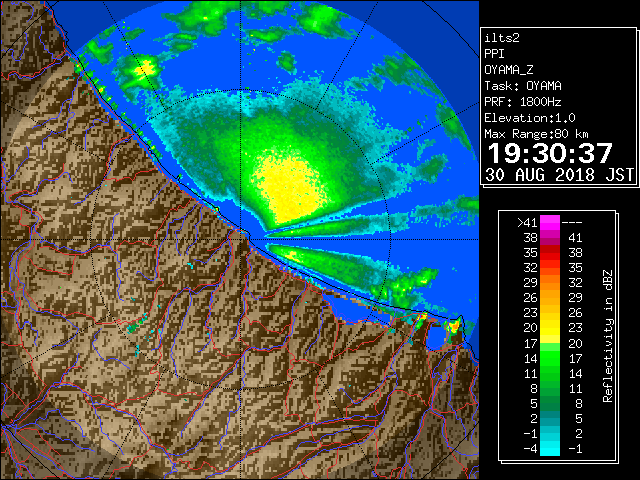The height and width of the screenshot is (480, 640).
Task: Select the date "30 AUG 2018 JST"
Action: 559,175
